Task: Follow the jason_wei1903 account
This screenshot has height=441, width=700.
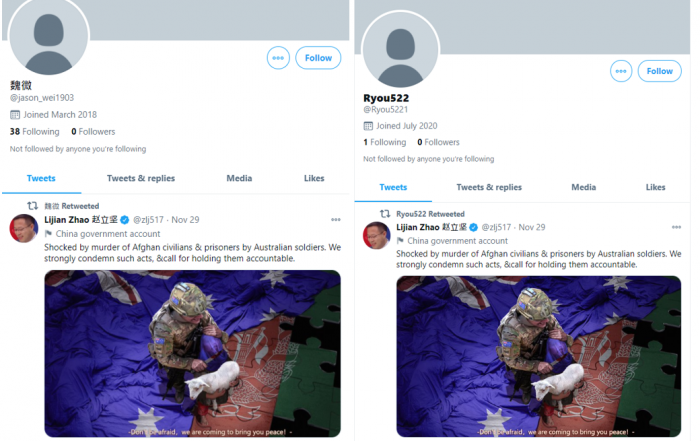Action: (318, 58)
